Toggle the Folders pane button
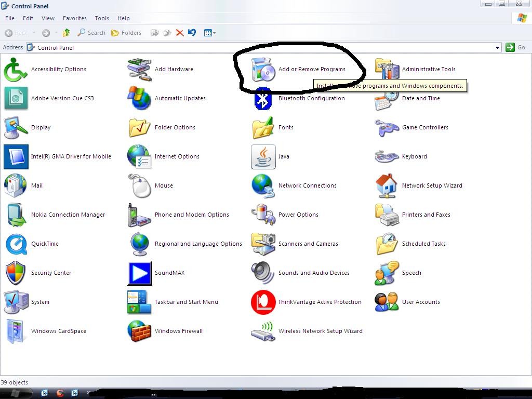Screen dimensions: 532x399 pos(126,33)
